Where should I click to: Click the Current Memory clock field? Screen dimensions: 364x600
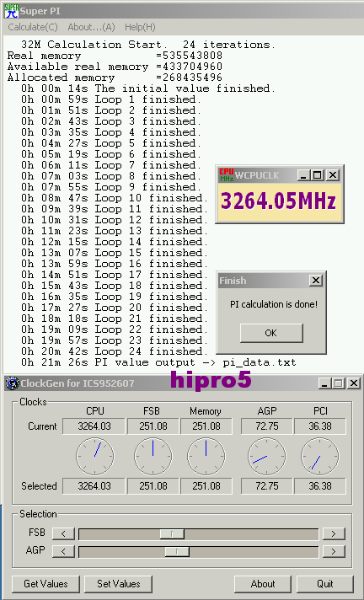coord(206,426)
